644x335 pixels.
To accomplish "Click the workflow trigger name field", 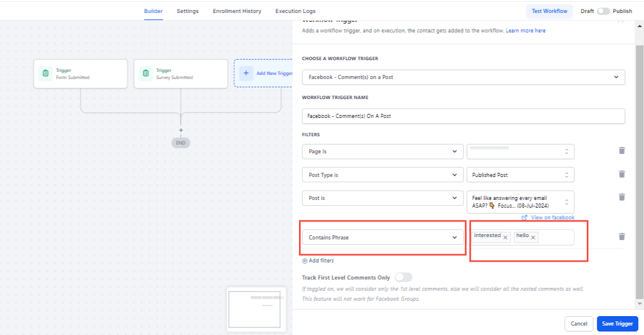I will click(464, 116).
